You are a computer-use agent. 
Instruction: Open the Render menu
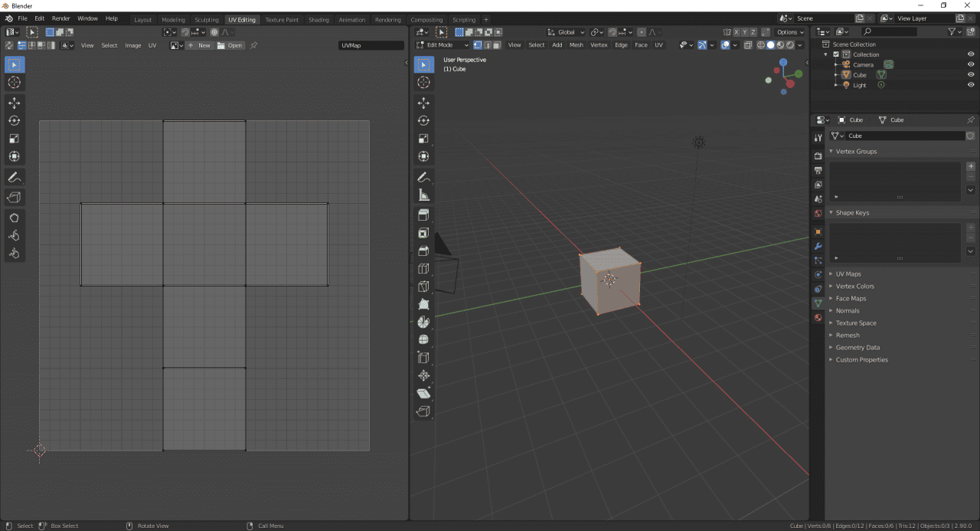click(60, 18)
